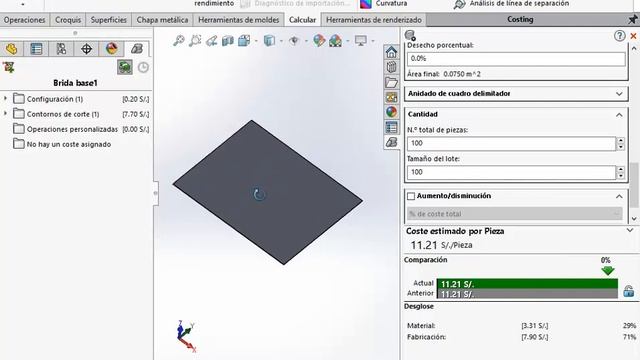Expand the Configuración (1) tree node

(5, 99)
